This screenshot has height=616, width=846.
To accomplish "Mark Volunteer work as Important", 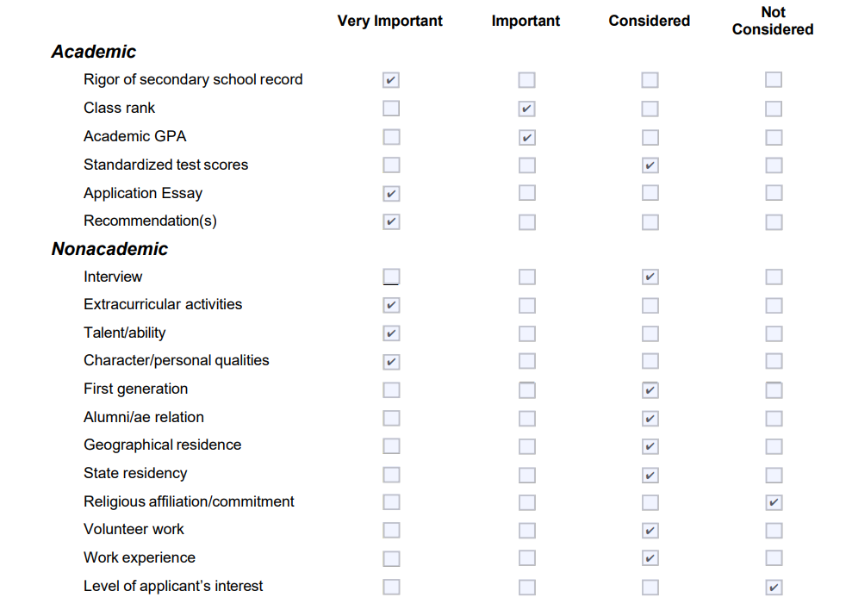I will click(527, 530).
